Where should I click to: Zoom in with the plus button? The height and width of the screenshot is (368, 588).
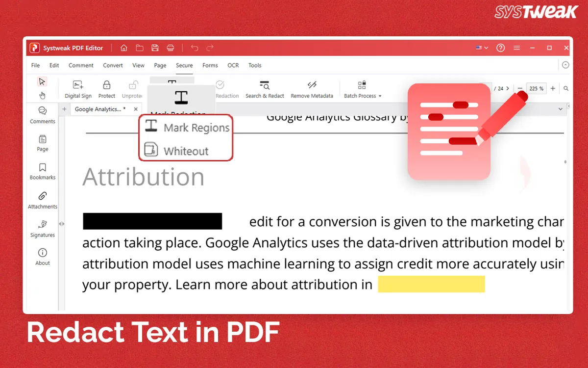pos(553,88)
